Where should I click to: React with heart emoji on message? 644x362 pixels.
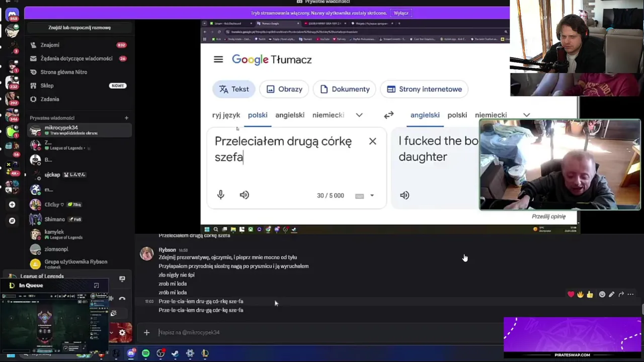[571, 294]
